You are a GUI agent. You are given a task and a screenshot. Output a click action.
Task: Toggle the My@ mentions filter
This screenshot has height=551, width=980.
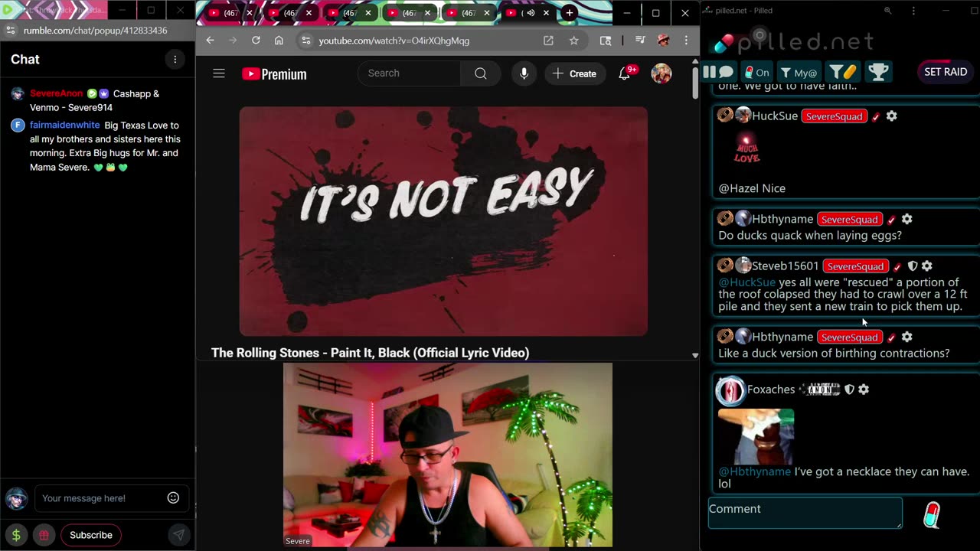point(799,72)
